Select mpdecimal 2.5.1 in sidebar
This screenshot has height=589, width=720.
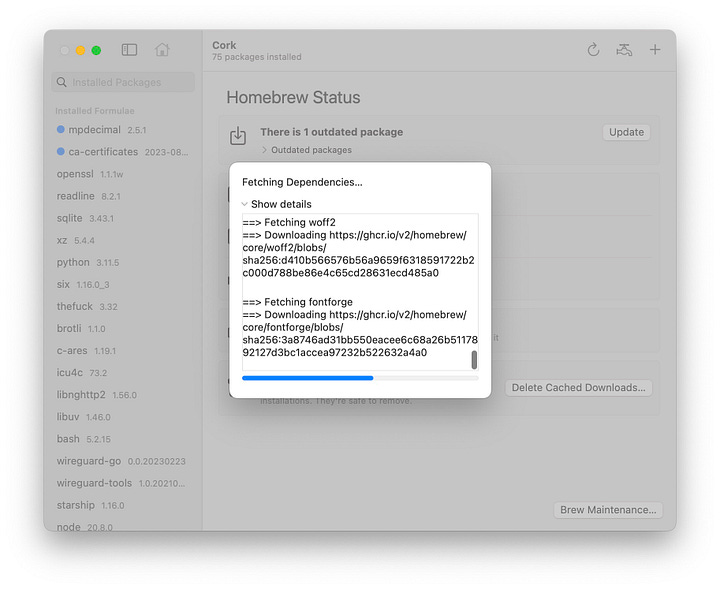[123, 130]
